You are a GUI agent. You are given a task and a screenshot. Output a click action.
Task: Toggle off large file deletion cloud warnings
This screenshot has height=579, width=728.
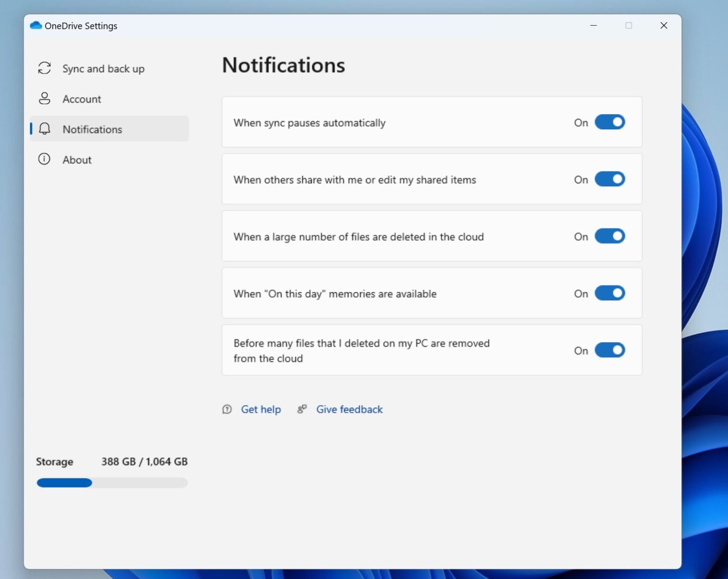click(x=610, y=236)
